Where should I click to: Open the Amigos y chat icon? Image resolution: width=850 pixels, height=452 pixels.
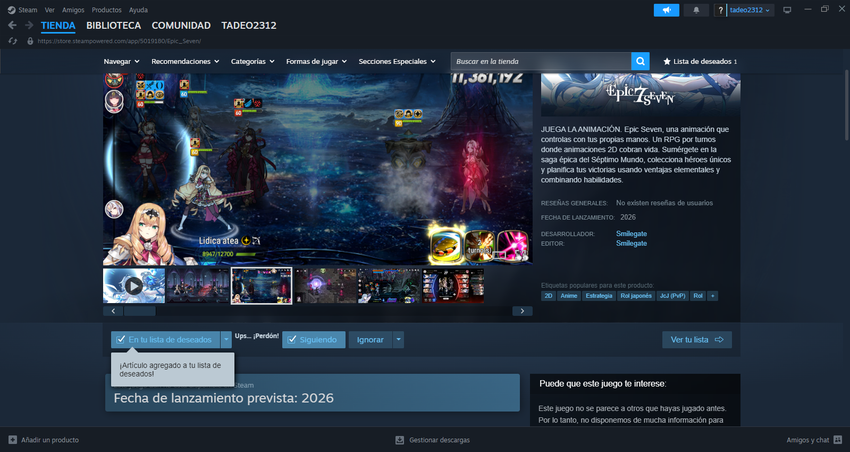pos(838,440)
